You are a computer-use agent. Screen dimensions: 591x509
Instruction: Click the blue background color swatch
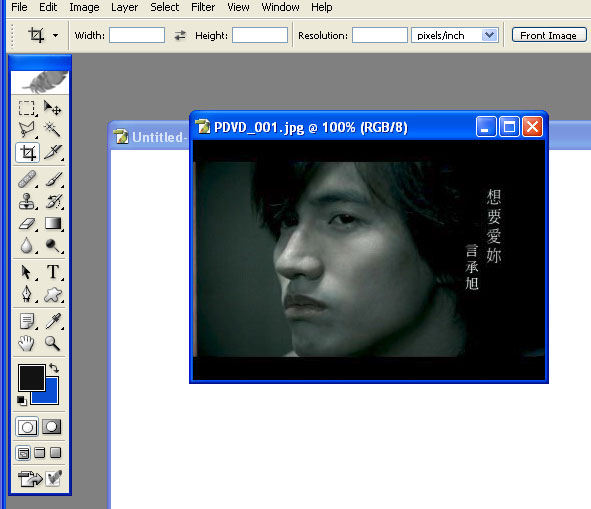[52, 396]
